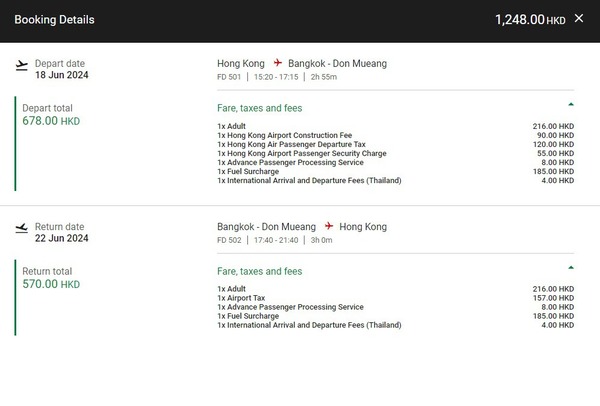Click flight number FD 502
The image size is (600, 406).
tap(229, 240)
